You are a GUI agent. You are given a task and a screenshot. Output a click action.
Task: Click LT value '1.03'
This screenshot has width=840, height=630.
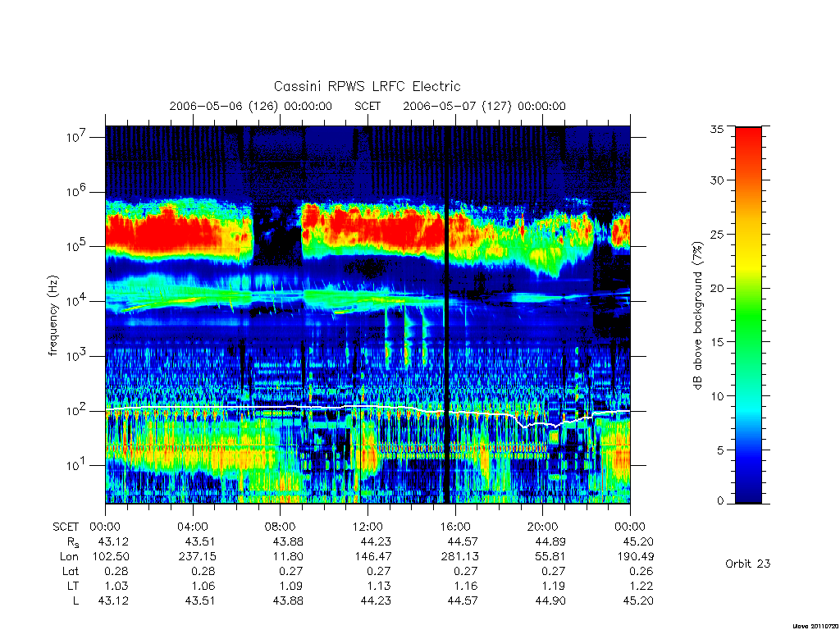pos(118,586)
